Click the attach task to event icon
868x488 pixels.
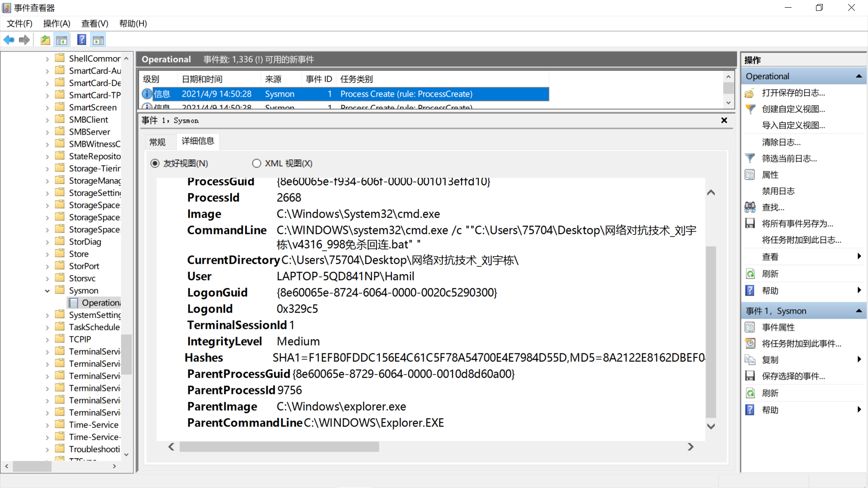coord(750,344)
